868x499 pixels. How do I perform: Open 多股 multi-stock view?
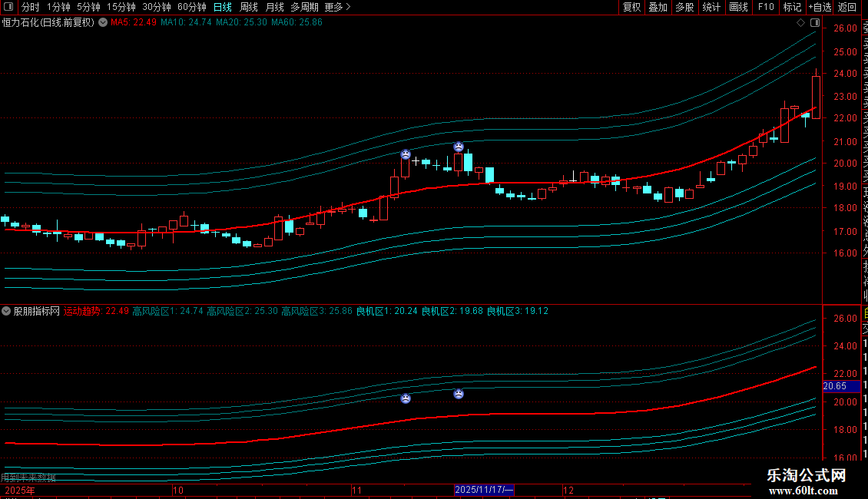tap(684, 7)
